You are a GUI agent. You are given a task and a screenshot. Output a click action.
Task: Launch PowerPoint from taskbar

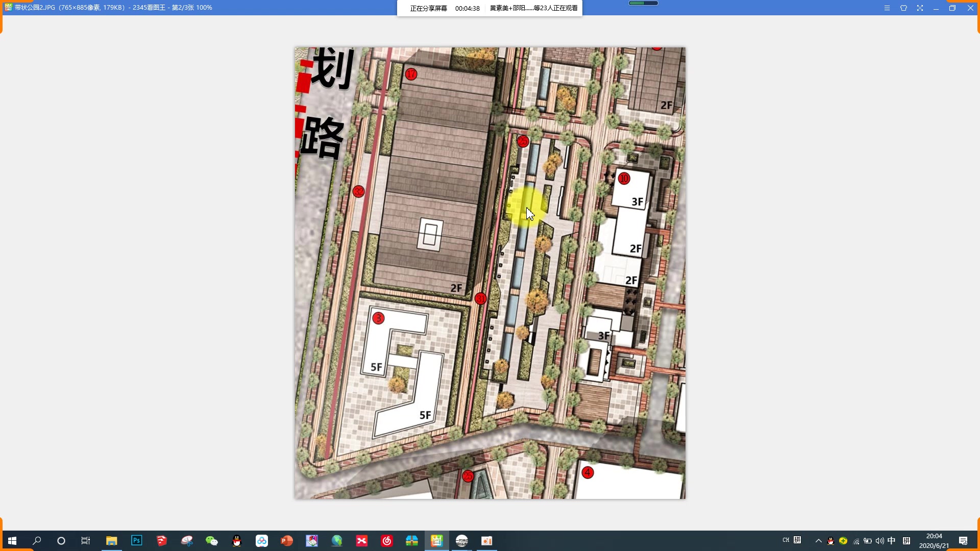click(287, 541)
